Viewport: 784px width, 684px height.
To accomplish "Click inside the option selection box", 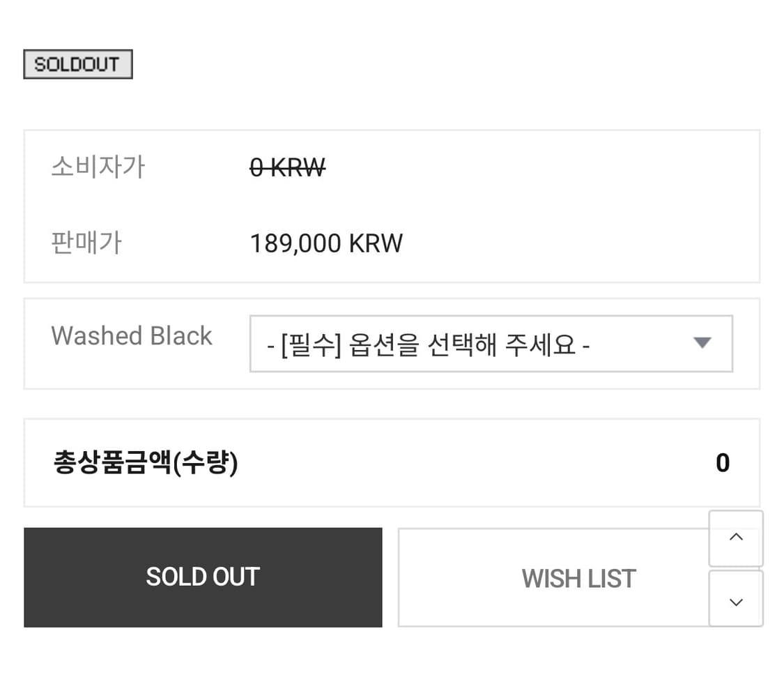I will 453,344.
